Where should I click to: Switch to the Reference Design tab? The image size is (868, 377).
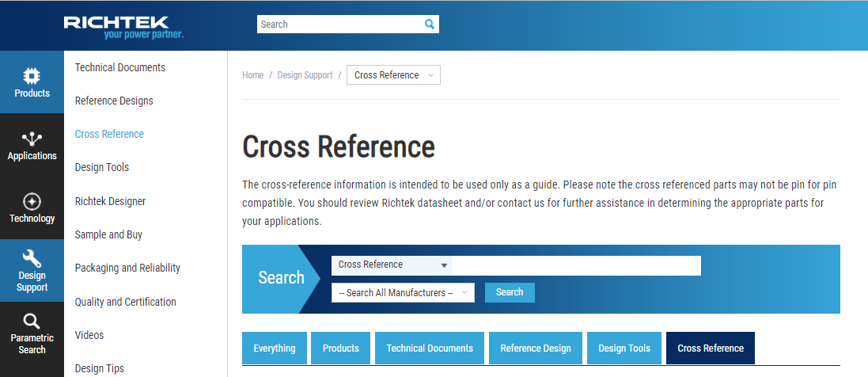coord(536,348)
